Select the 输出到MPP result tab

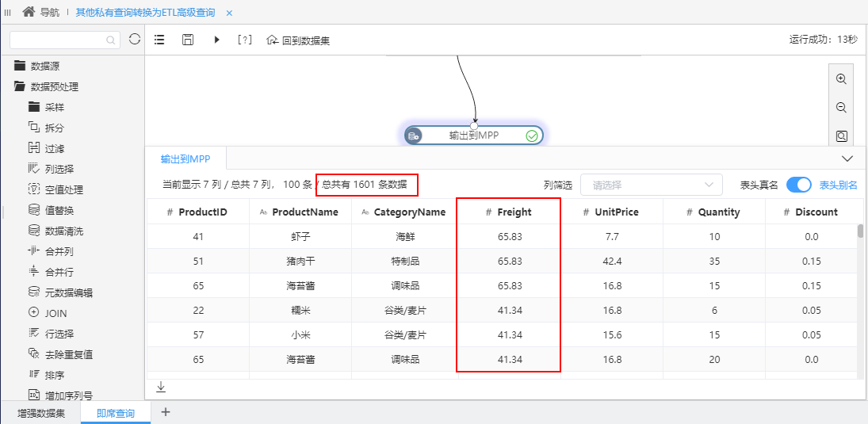[185, 159]
